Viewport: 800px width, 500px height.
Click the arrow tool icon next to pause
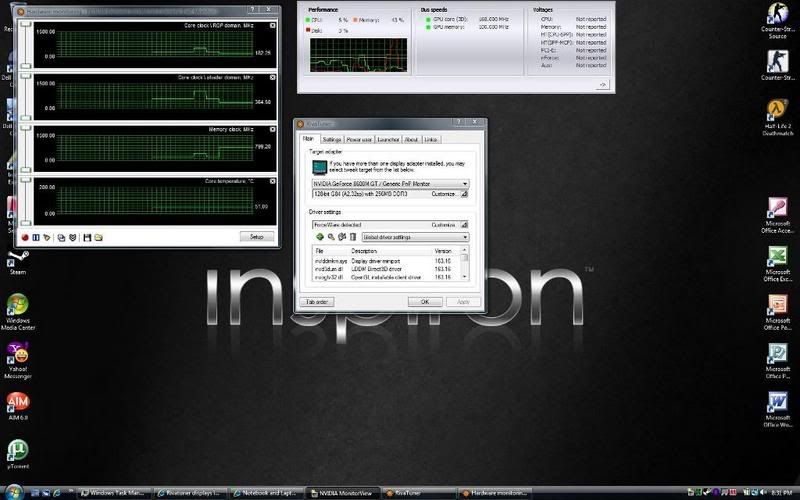[x=47, y=238]
